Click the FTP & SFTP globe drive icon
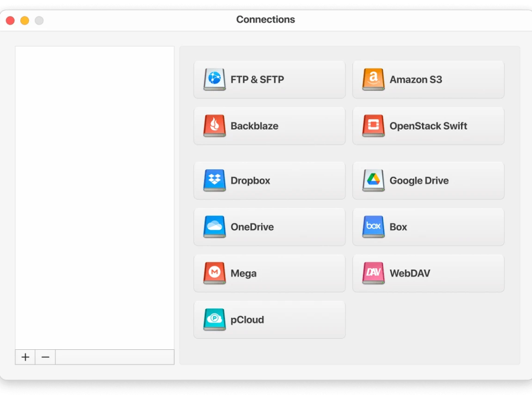The height and width of the screenshot is (399, 532). coord(215,80)
